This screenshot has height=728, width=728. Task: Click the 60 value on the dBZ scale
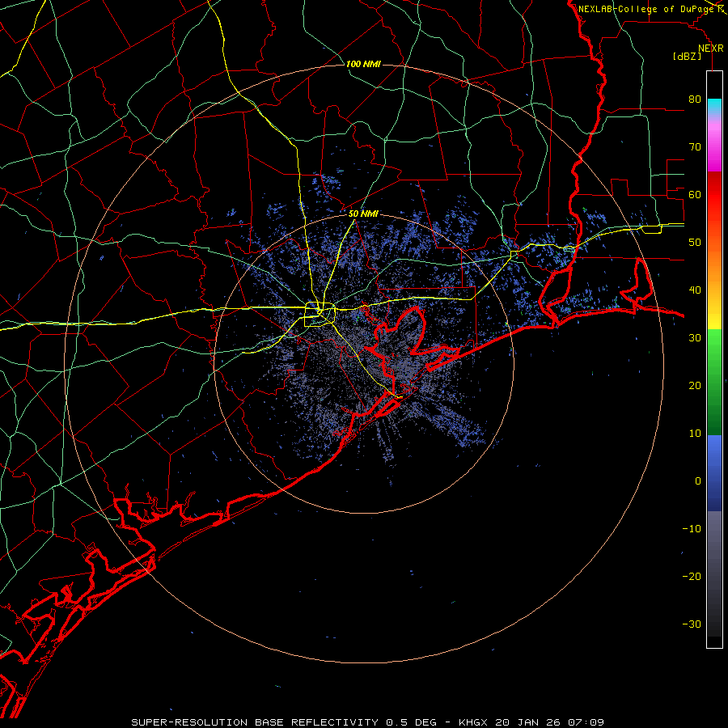coord(695,195)
